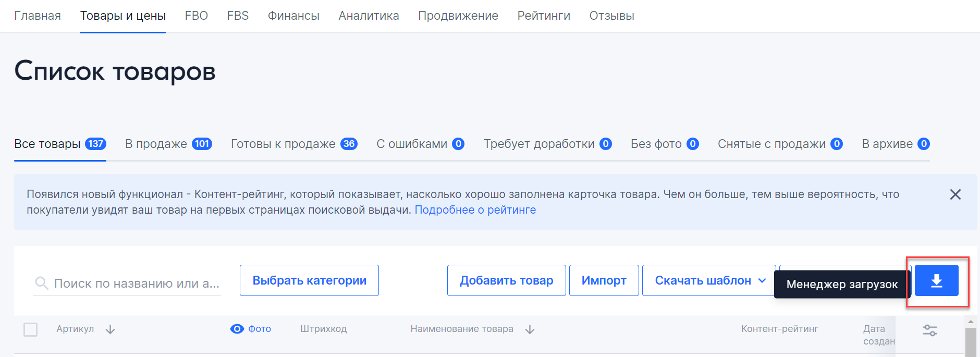The image size is (980, 357).
Task: Focus the product name search field
Action: tap(137, 284)
